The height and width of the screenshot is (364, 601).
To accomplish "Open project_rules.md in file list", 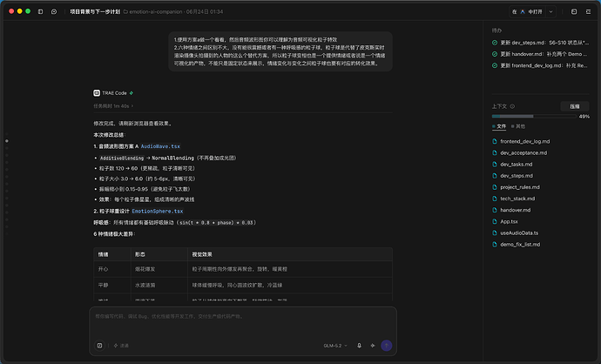I will tap(520, 187).
